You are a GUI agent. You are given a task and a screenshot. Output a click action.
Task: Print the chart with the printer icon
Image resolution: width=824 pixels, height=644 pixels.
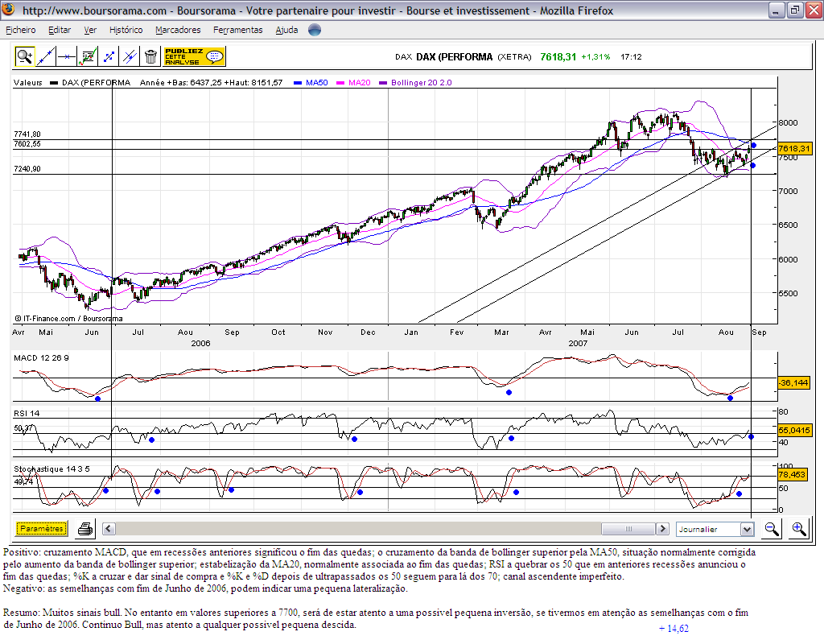point(85,528)
